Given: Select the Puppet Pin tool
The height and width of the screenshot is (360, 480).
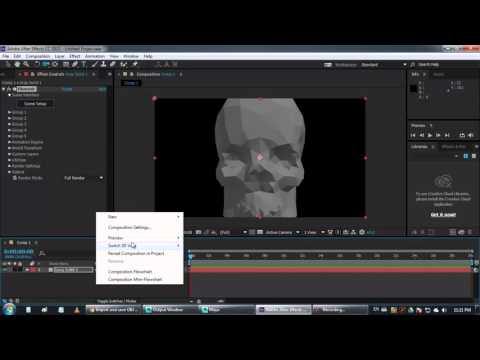Looking at the screenshot, I should click(135, 64).
